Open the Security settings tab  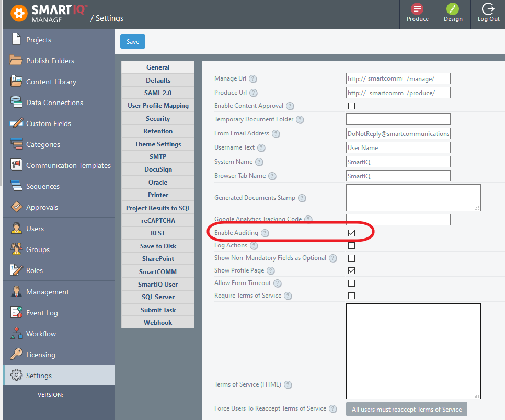coord(158,119)
